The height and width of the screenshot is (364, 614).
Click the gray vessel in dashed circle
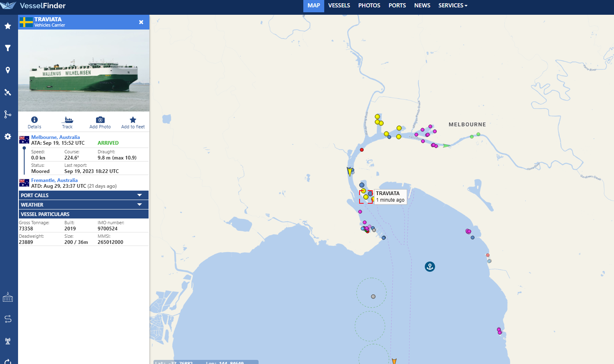coord(373,296)
